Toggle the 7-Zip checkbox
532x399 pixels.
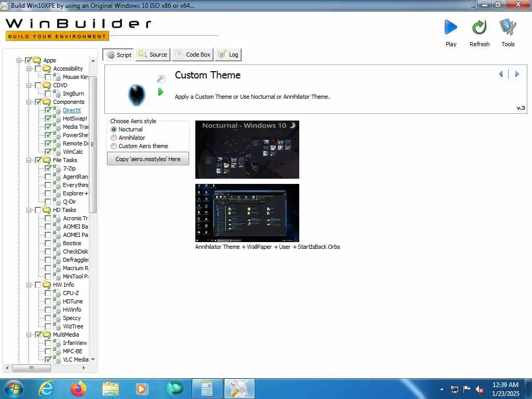click(x=48, y=168)
